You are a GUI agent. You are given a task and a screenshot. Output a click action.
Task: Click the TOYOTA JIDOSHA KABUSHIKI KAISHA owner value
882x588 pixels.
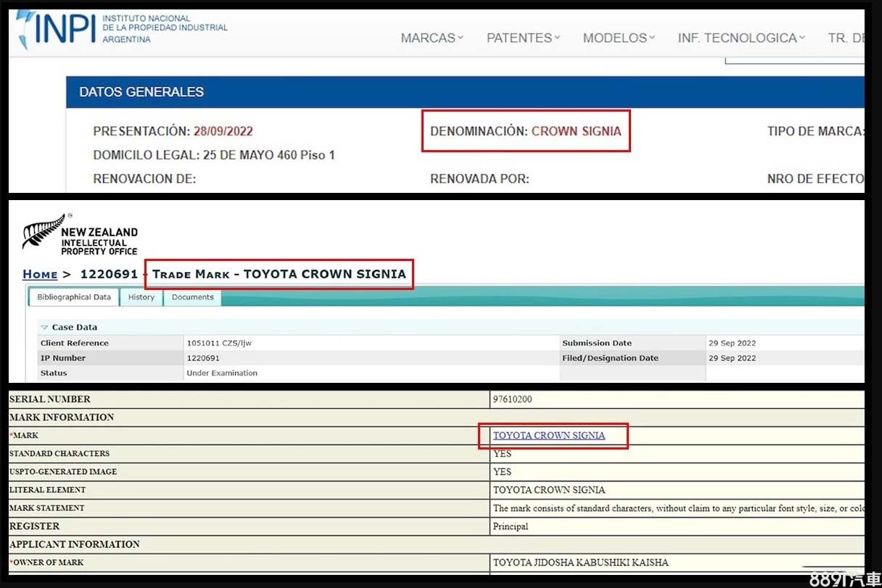click(580, 563)
